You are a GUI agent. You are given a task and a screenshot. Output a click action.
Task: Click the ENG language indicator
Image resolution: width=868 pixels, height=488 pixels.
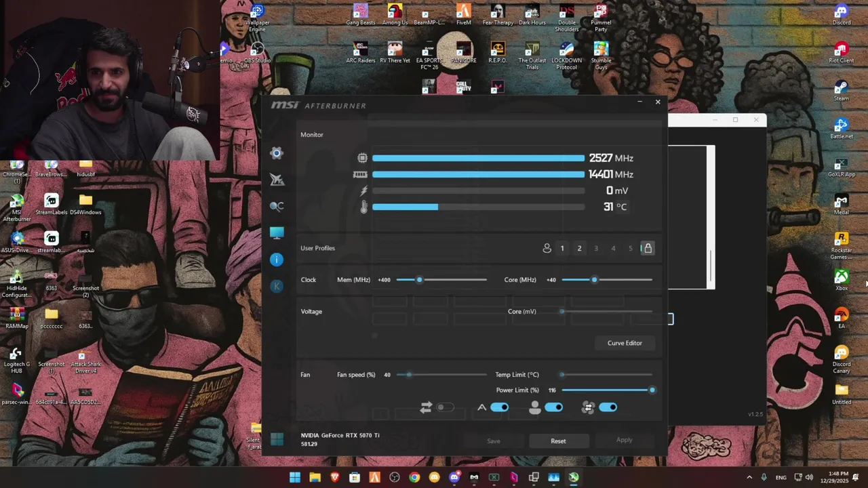click(x=781, y=477)
